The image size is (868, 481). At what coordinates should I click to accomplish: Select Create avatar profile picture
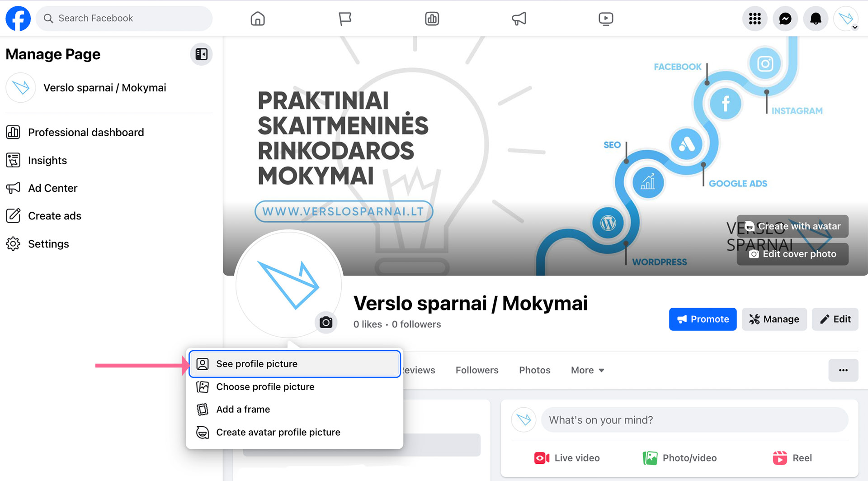(x=295, y=433)
